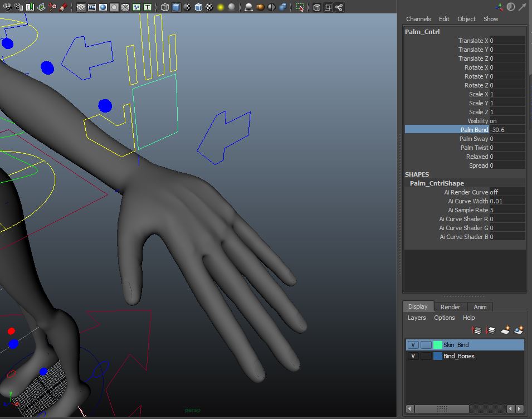Move layer down with red down-arrow icon
The height and width of the screenshot is (419, 532).
pos(490,330)
